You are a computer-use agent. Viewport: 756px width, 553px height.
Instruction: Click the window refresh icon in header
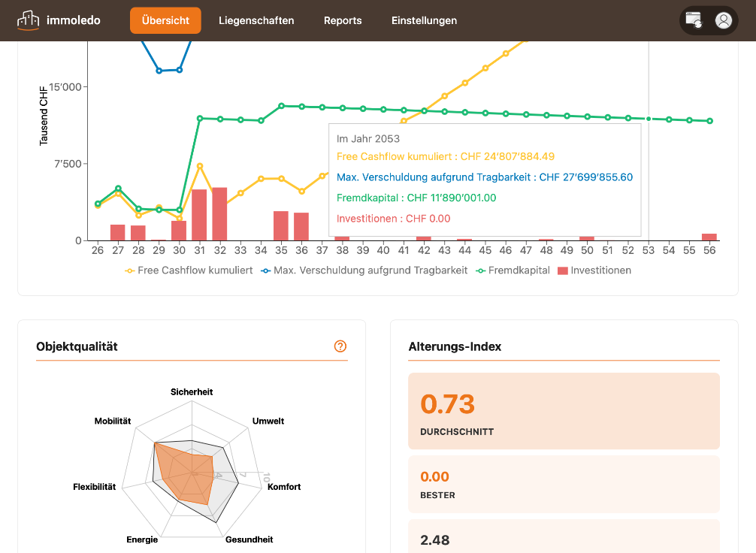(x=694, y=20)
